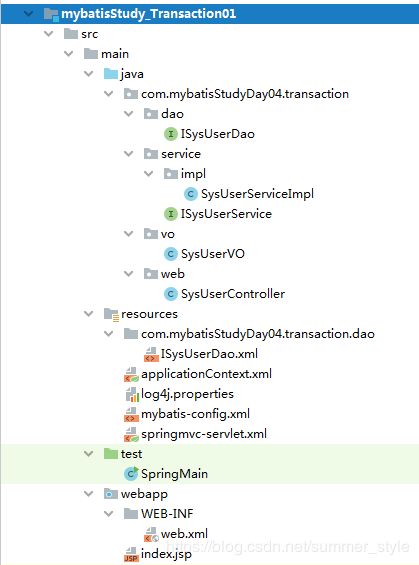Collapse the test folder arrow
Image resolution: width=419 pixels, height=565 pixels.
pyautogui.click(x=89, y=454)
